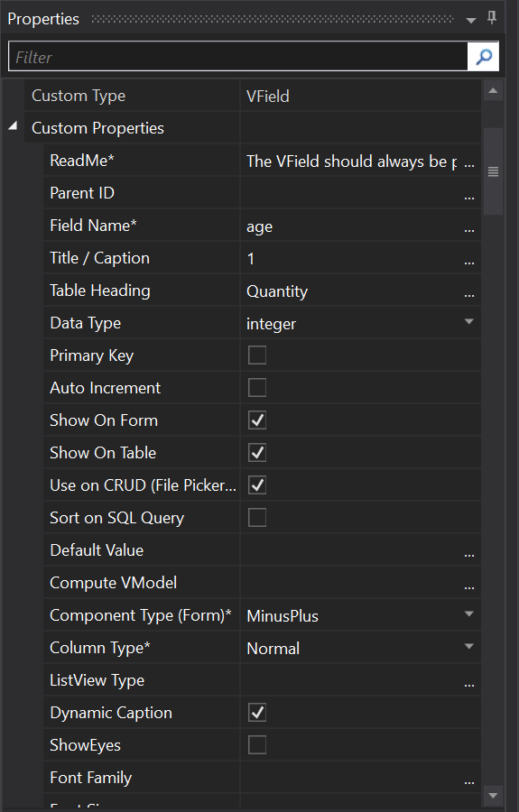Open ellipsis editor for ReadMe property
The width and height of the screenshot is (519, 812).
point(469,161)
